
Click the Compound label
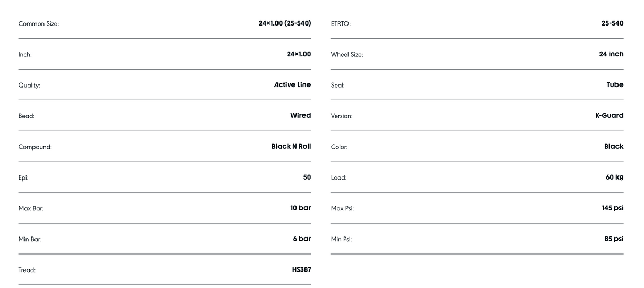click(35, 147)
